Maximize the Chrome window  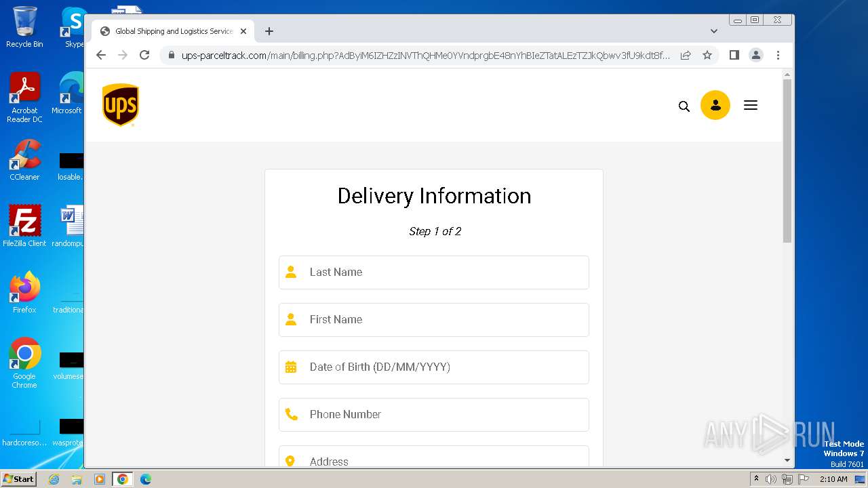pos(755,20)
